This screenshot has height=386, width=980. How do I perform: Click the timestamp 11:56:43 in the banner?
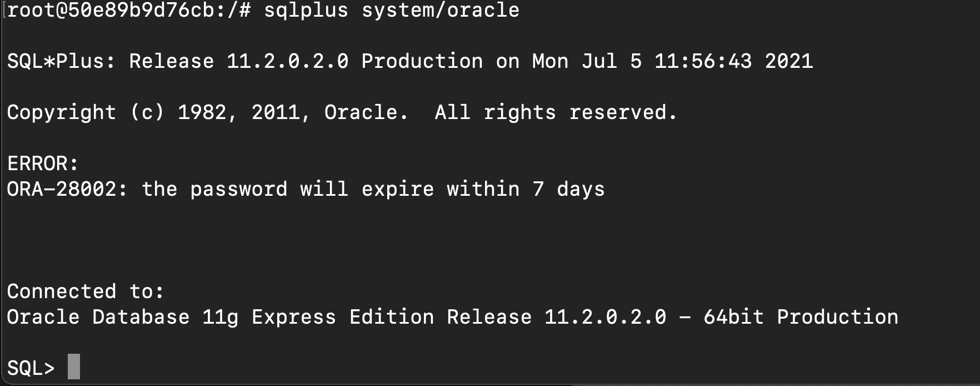click(x=702, y=61)
